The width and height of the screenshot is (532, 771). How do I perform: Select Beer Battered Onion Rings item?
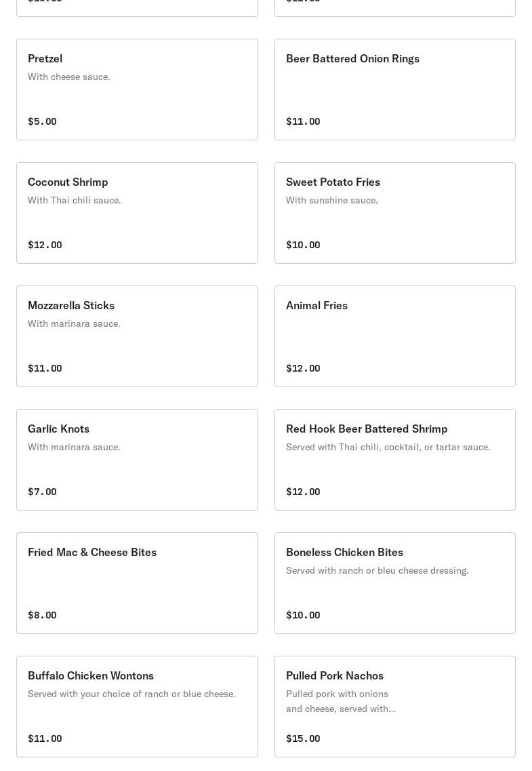point(395,90)
